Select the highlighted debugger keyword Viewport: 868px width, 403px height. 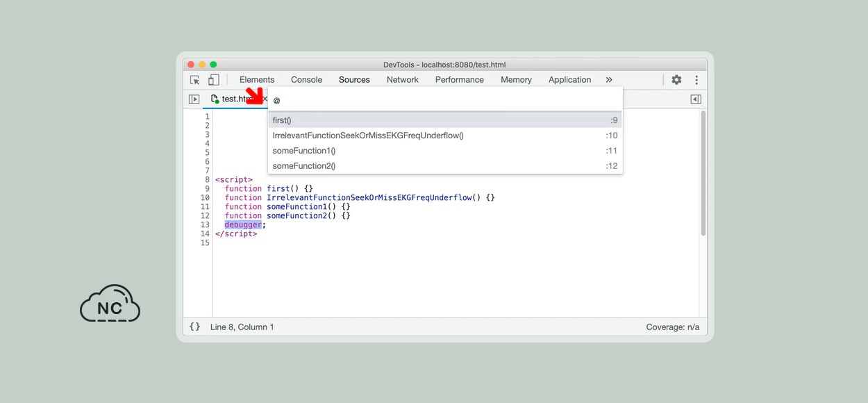[243, 225]
